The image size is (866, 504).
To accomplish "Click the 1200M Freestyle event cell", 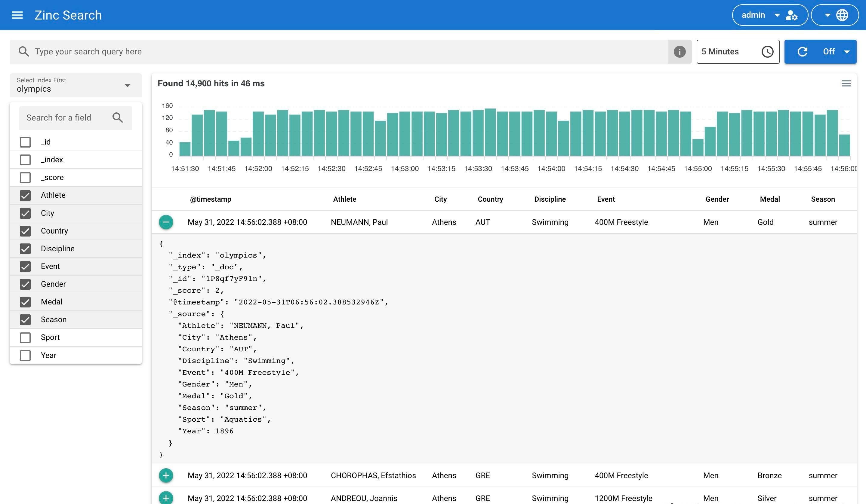I will tap(623, 498).
